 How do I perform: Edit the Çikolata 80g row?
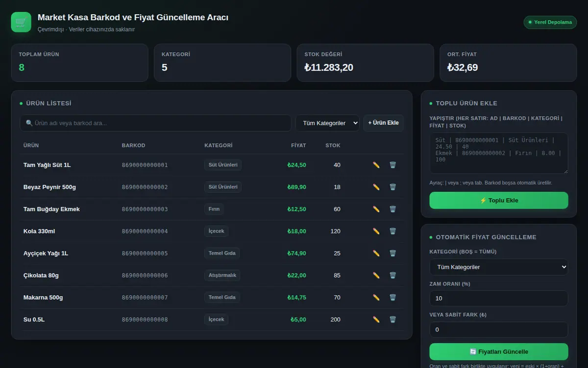point(376,275)
